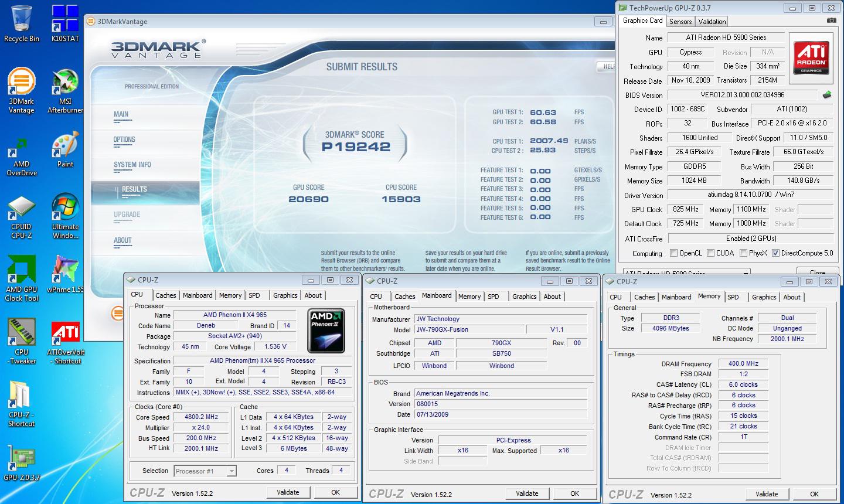Click the P19242 3DMark score
The image size is (844, 504).
coord(356,147)
